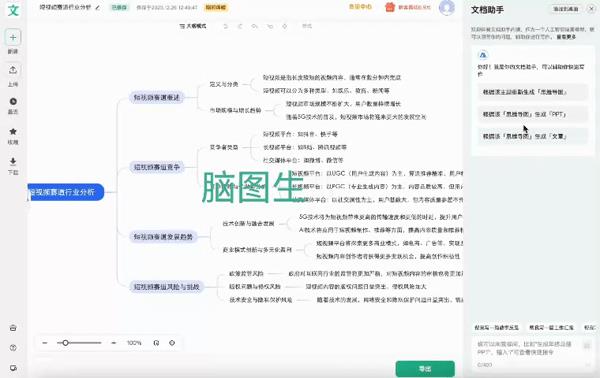Click the second quick-prompt chip above the input box

point(551,328)
